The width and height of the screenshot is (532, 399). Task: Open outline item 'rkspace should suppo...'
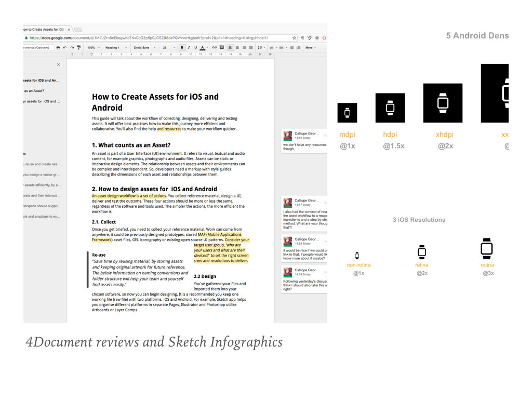pyautogui.click(x=42, y=206)
